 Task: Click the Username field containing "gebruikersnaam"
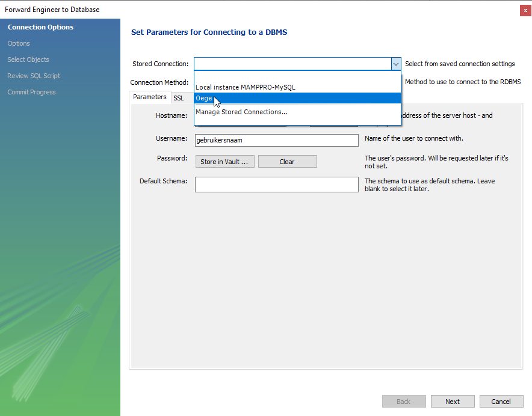click(x=276, y=139)
